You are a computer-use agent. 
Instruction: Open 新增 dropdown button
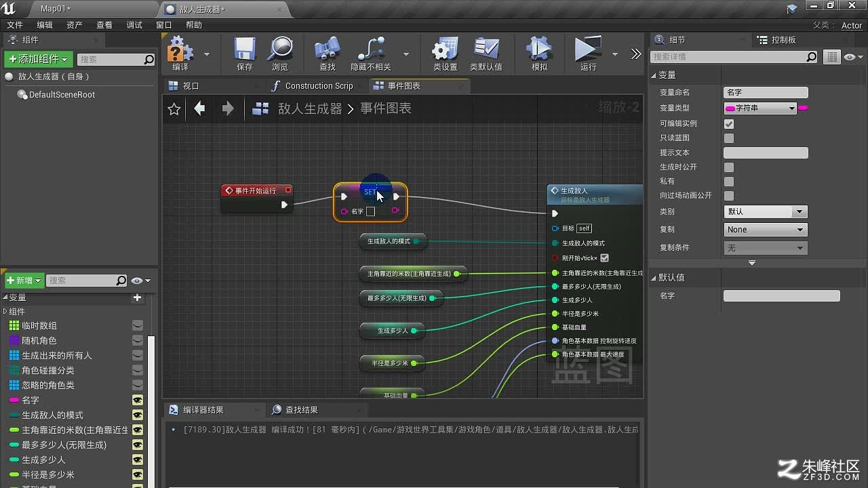[x=24, y=281]
